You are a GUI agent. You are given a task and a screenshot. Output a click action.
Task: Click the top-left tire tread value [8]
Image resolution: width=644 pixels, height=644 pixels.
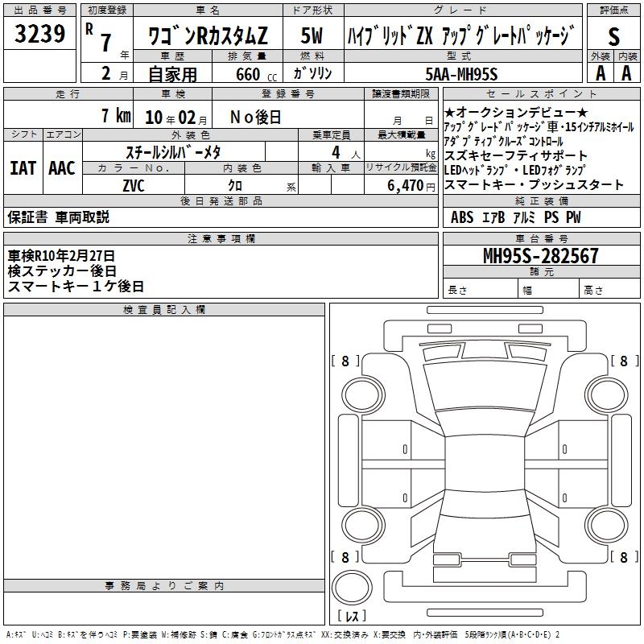click(345, 361)
